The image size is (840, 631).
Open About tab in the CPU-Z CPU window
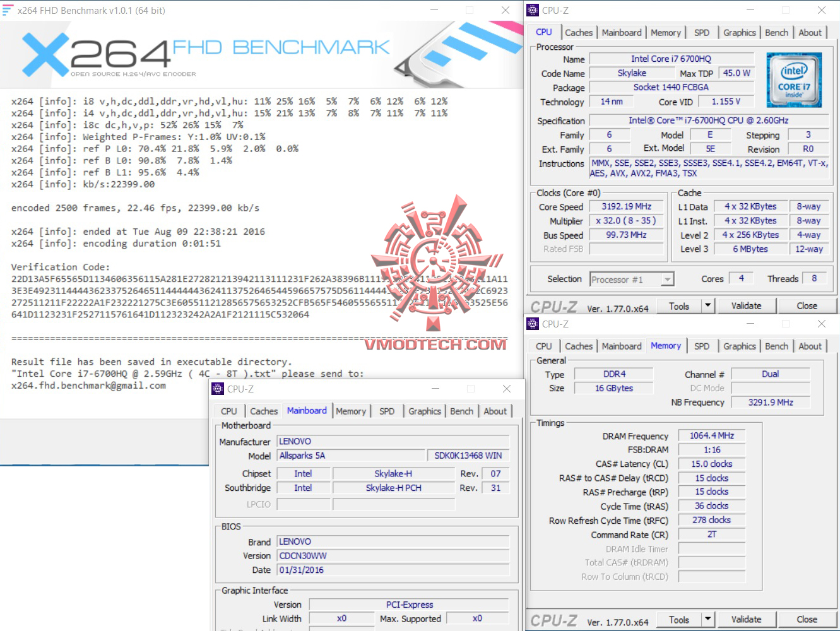click(810, 33)
